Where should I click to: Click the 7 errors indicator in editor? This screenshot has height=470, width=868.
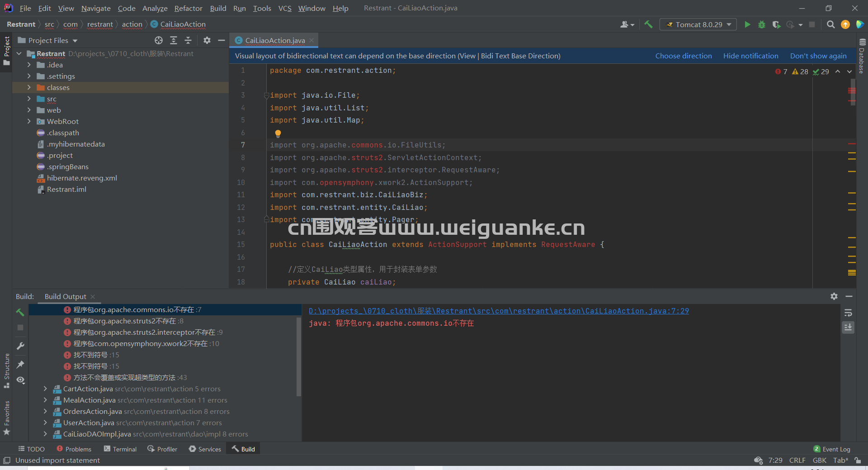click(x=781, y=71)
